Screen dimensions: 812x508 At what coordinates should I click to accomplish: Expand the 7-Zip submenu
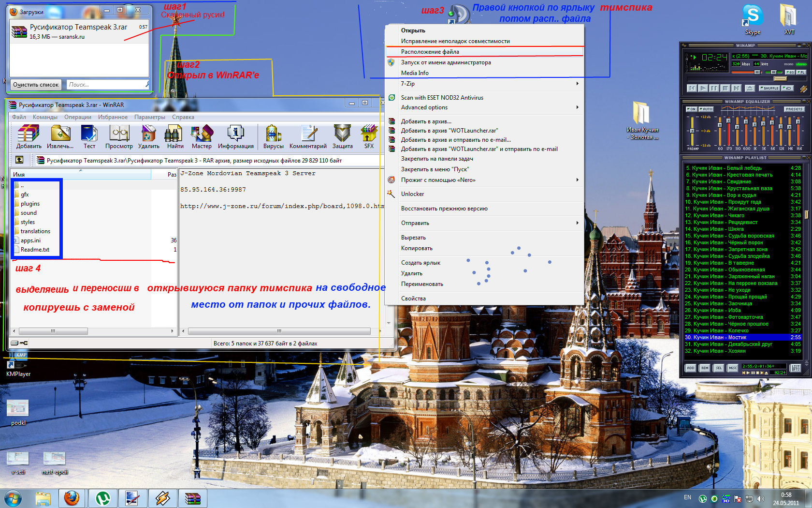pyautogui.click(x=484, y=84)
